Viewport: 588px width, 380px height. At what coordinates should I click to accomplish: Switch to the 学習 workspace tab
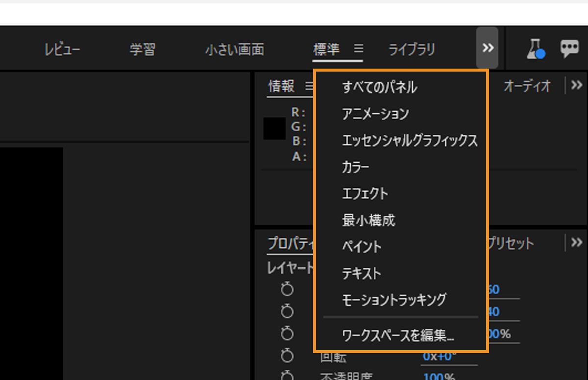tap(142, 49)
